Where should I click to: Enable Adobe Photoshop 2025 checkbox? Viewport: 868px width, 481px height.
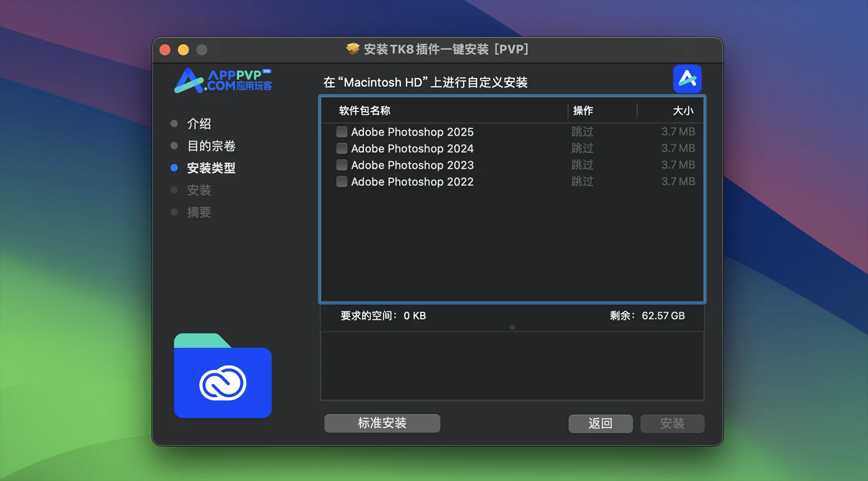coord(342,132)
